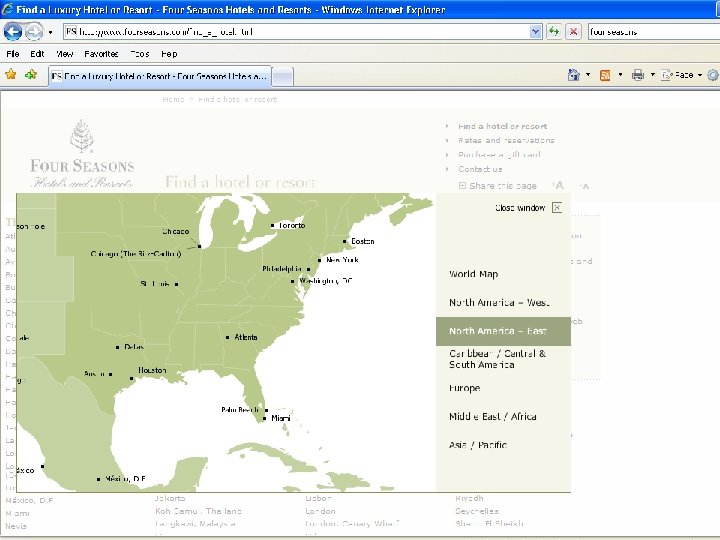Click the Share this page link
This screenshot has height=540, width=720.
pos(498,186)
